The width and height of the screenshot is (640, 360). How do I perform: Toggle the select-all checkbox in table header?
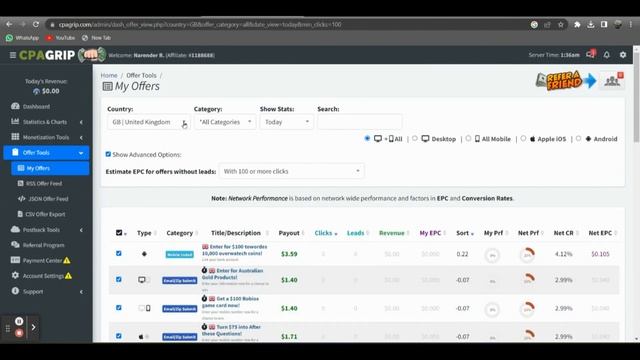119,233
